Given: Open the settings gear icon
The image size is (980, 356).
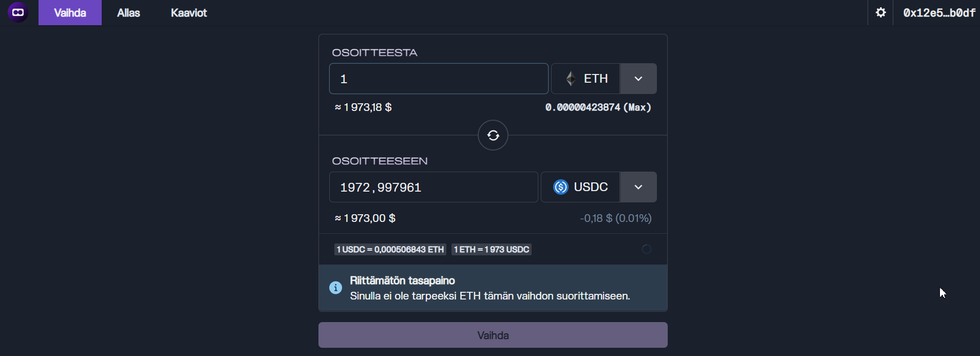Looking at the screenshot, I should pyautogui.click(x=880, y=12).
